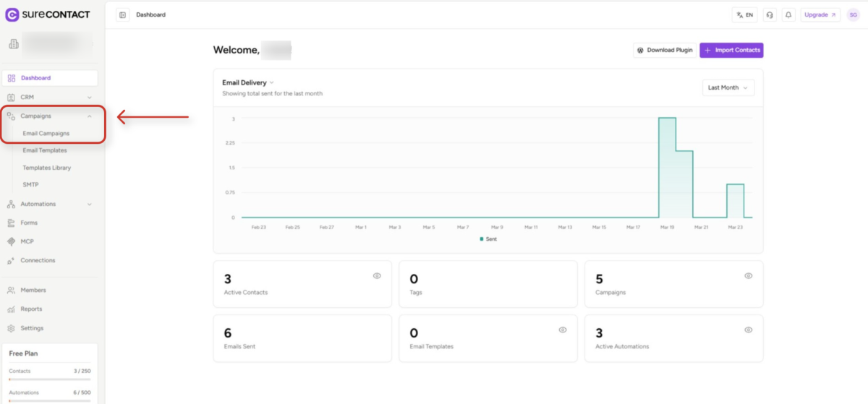868x404 pixels.
Task: Click the workspace building icon
Action: coord(13,45)
